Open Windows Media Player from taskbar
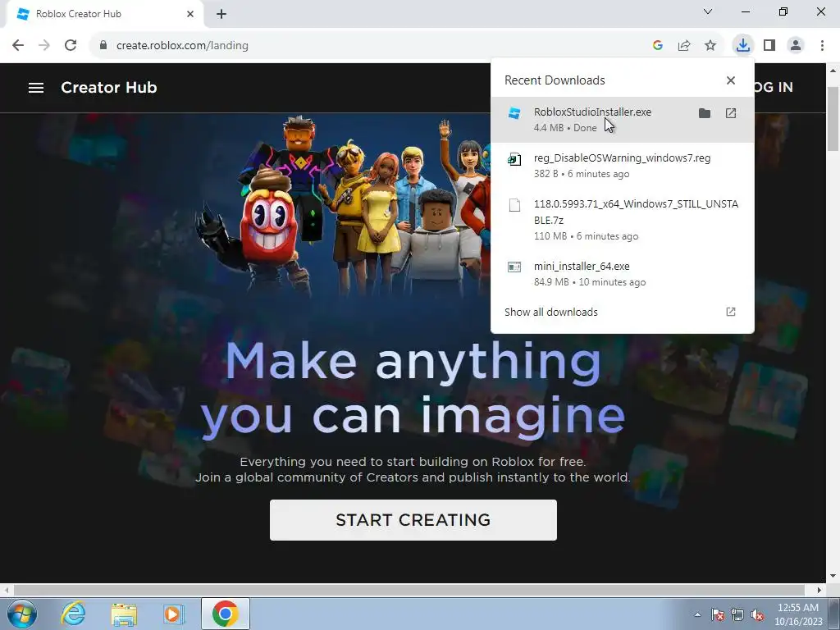Viewport: 840px width, 630px height. pos(173,614)
